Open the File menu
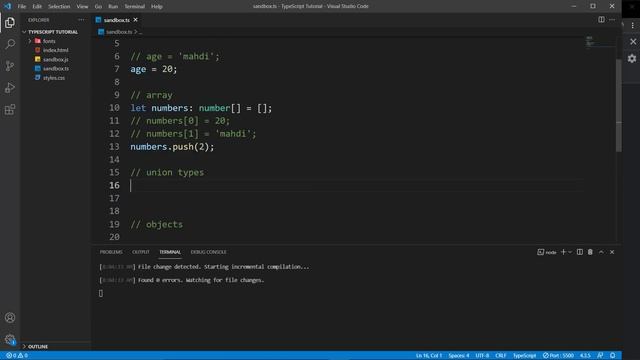The height and width of the screenshot is (360, 640). tap(22, 7)
